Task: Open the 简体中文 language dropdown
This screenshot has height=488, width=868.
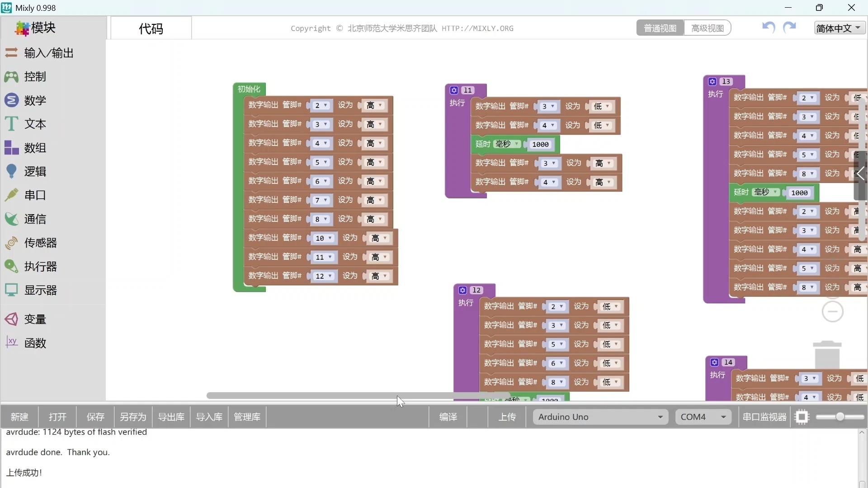Action: (x=839, y=28)
